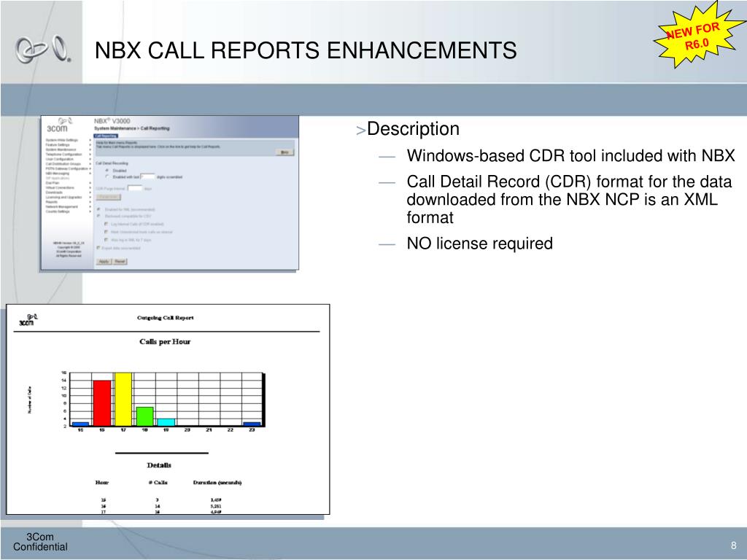Open Telephone Configuration in the NBX menu

[64, 155]
